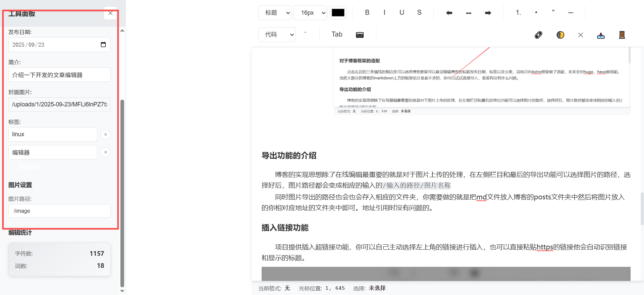
Task: Open calendar picker in publish date field
Action: (x=103, y=45)
